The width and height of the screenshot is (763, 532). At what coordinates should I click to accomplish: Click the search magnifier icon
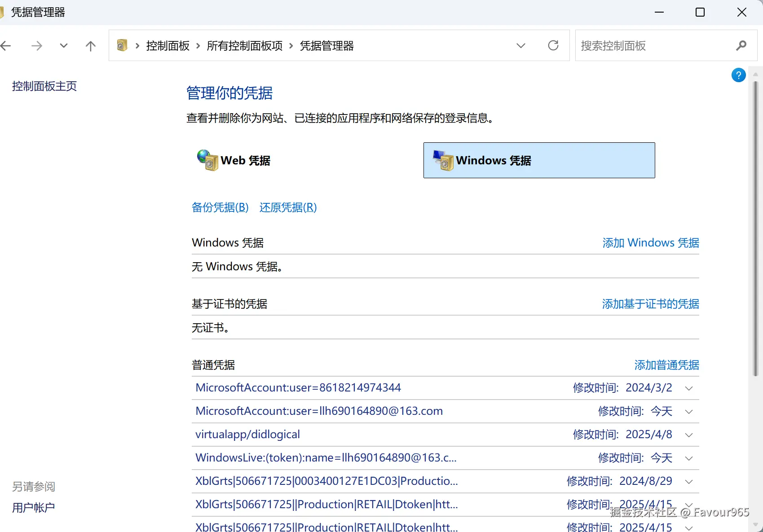tap(741, 45)
